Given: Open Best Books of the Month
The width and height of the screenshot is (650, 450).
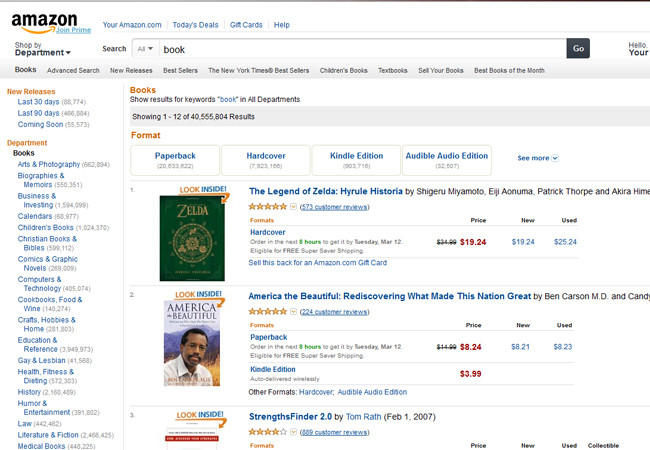Looking at the screenshot, I should click(x=509, y=70).
